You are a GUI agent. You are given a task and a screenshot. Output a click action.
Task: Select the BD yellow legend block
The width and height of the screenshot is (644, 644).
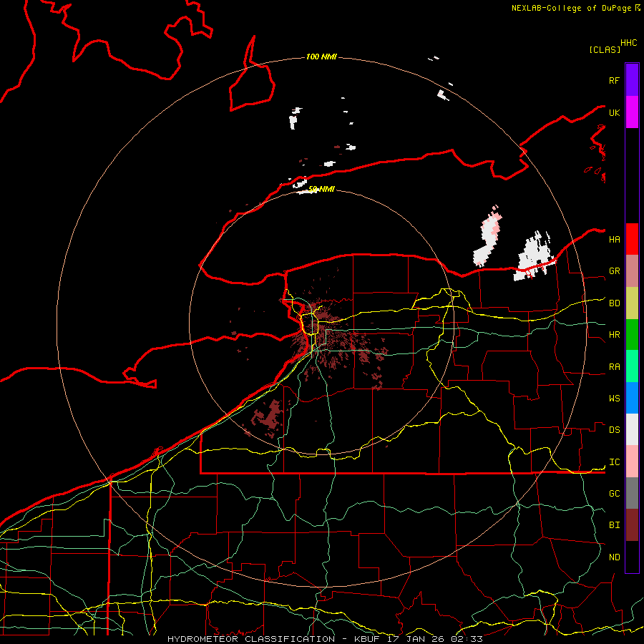click(x=632, y=303)
